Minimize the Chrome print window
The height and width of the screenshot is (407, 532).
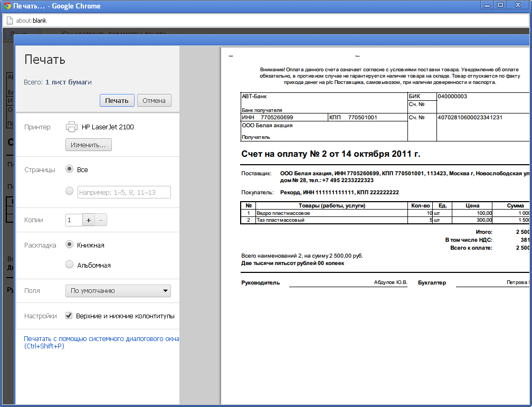tap(486, 5)
